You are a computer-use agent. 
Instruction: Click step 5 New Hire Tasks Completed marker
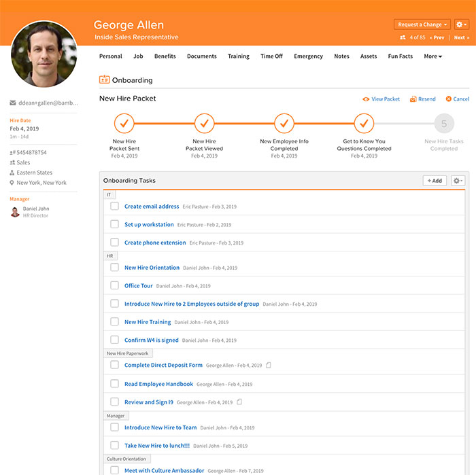click(x=444, y=124)
